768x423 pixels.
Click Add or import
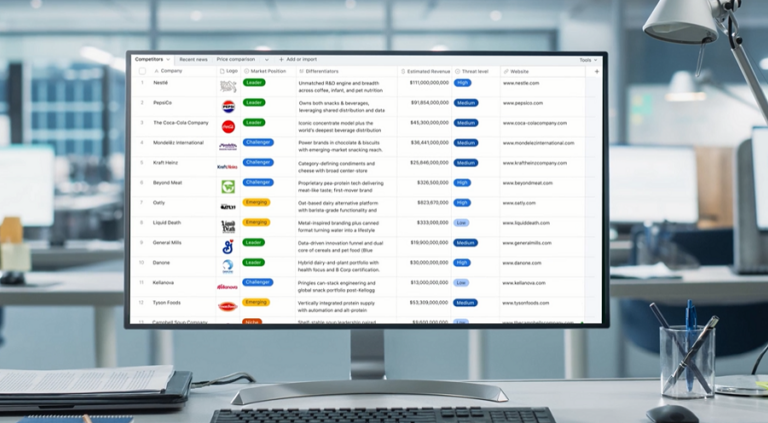pyautogui.click(x=298, y=59)
